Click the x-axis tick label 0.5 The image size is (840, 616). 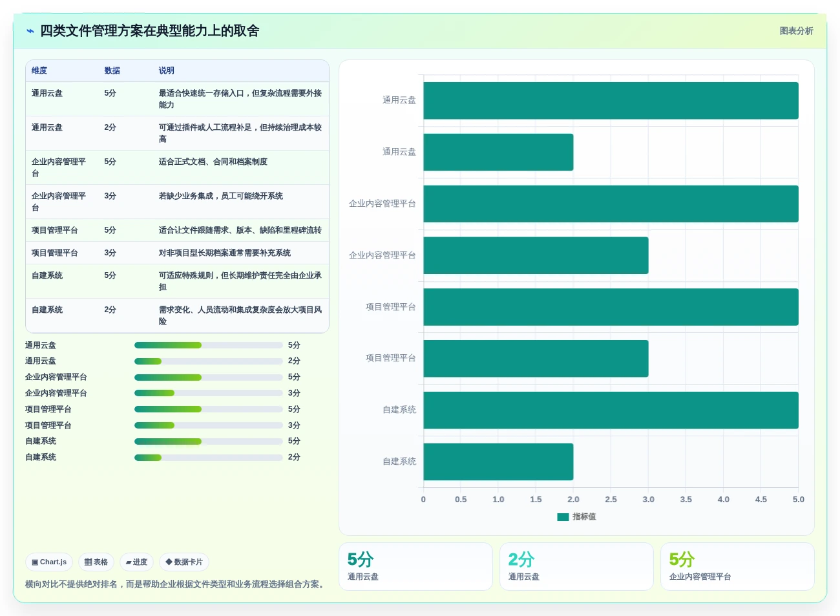coord(461,500)
